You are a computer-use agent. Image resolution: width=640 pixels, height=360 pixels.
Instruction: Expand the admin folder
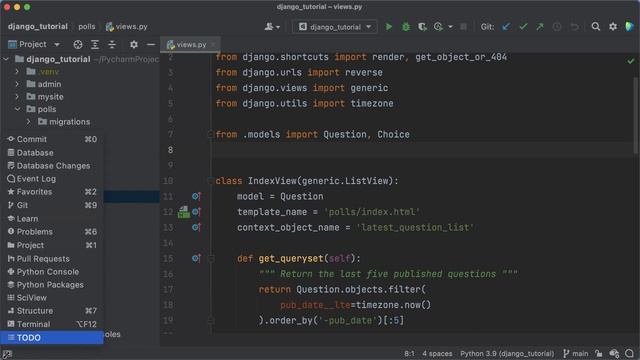pos(17,84)
